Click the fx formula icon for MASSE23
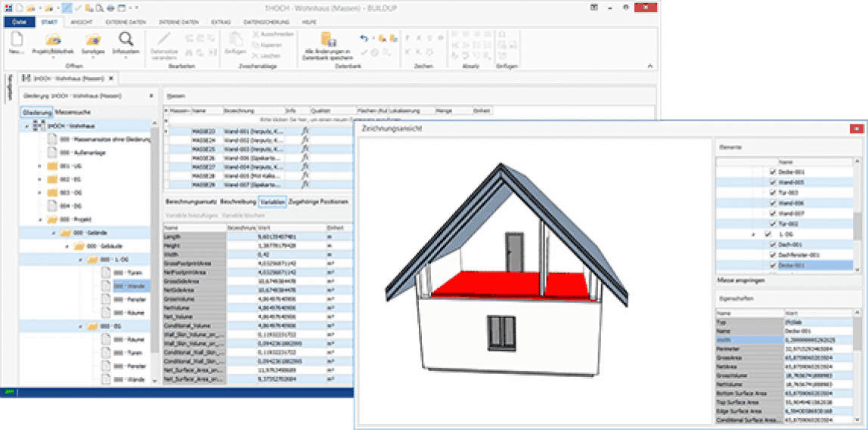Image resolution: width=868 pixels, height=430 pixels. tap(305, 131)
